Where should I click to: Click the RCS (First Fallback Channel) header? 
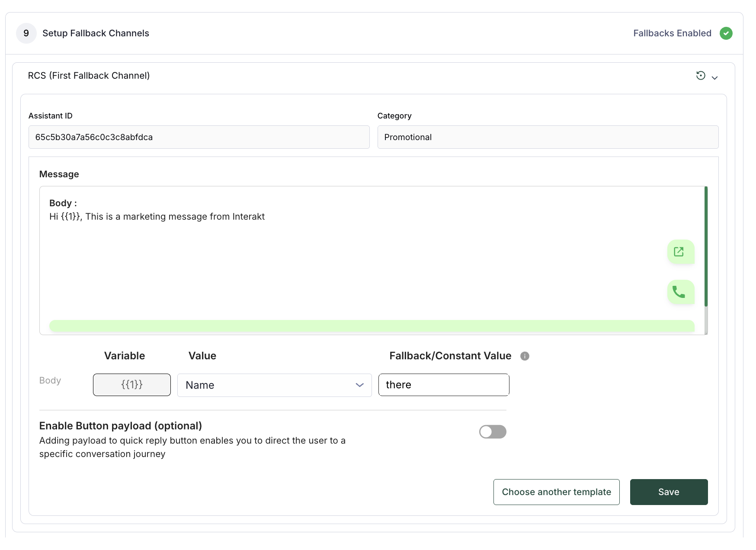(x=89, y=76)
